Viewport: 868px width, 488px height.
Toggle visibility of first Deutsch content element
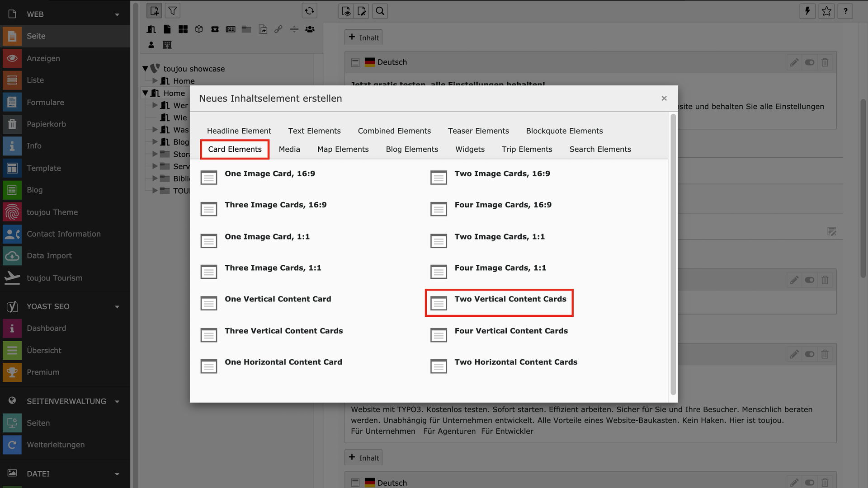[x=810, y=62]
